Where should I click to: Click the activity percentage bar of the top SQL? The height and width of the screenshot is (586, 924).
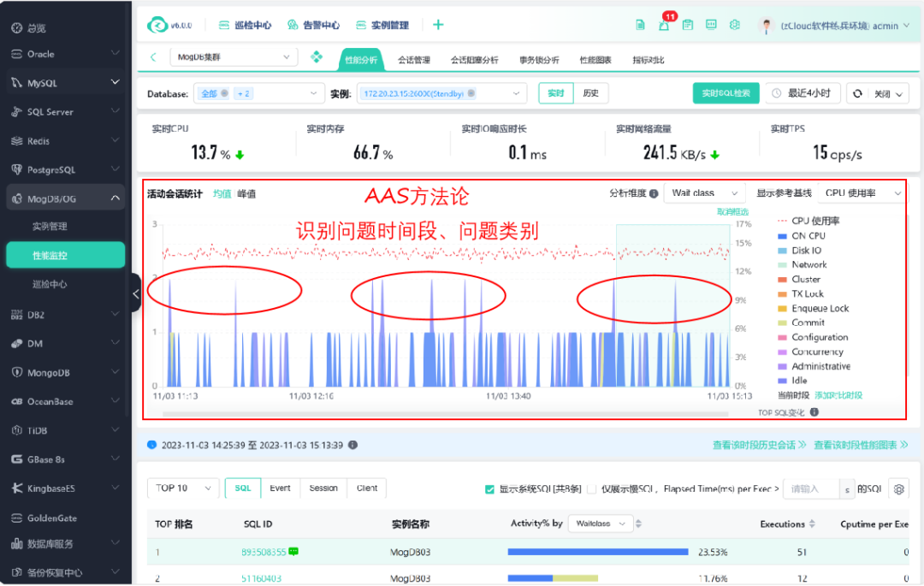click(599, 552)
